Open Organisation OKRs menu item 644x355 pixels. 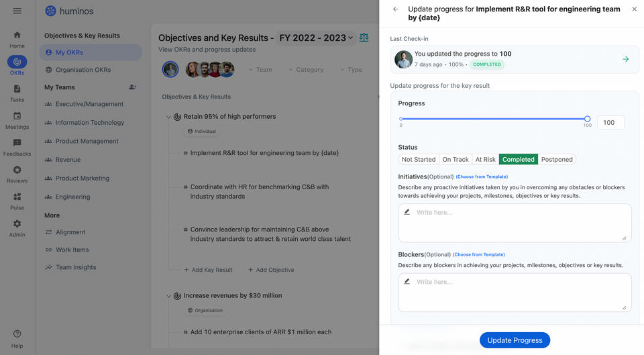pyautogui.click(x=83, y=70)
